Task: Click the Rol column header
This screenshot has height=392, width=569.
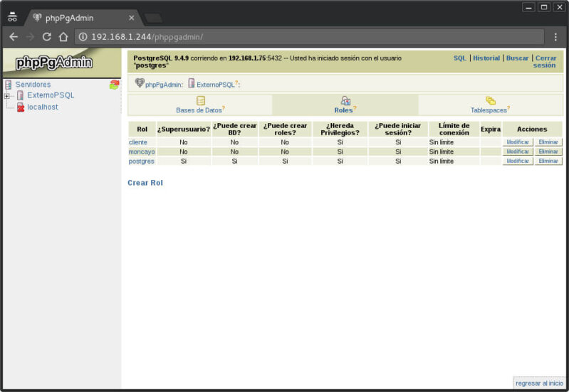Action: tap(142, 129)
